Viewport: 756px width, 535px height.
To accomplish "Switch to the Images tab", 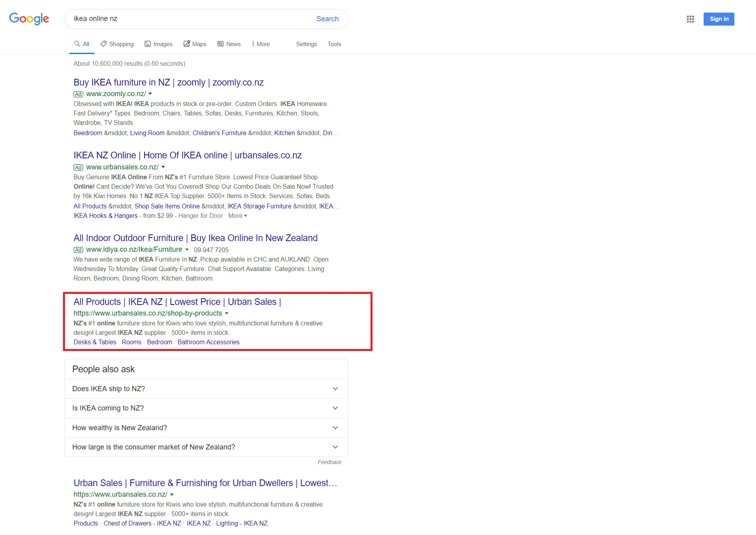I will pyautogui.click(x=158, y=44).
